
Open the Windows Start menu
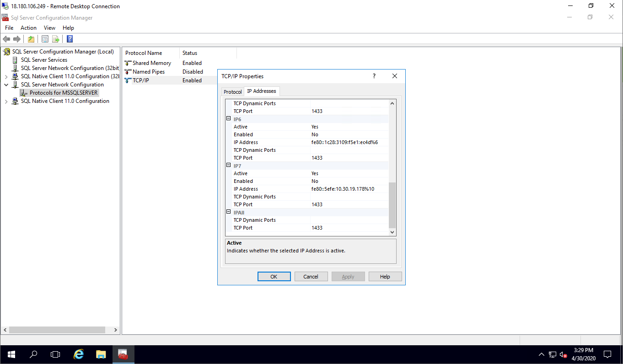(x=11, y=354)
